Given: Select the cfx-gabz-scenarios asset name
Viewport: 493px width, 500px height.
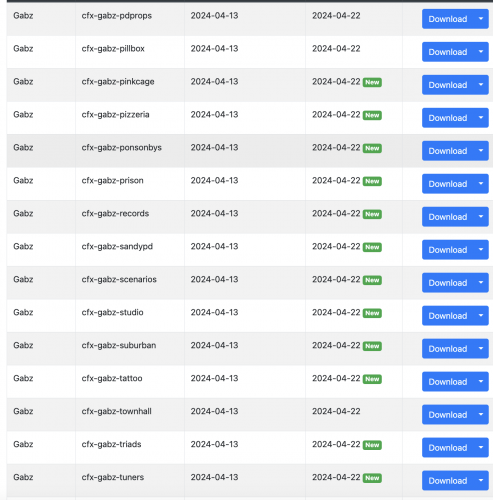Looking at the screenshot, I should 119,280.
